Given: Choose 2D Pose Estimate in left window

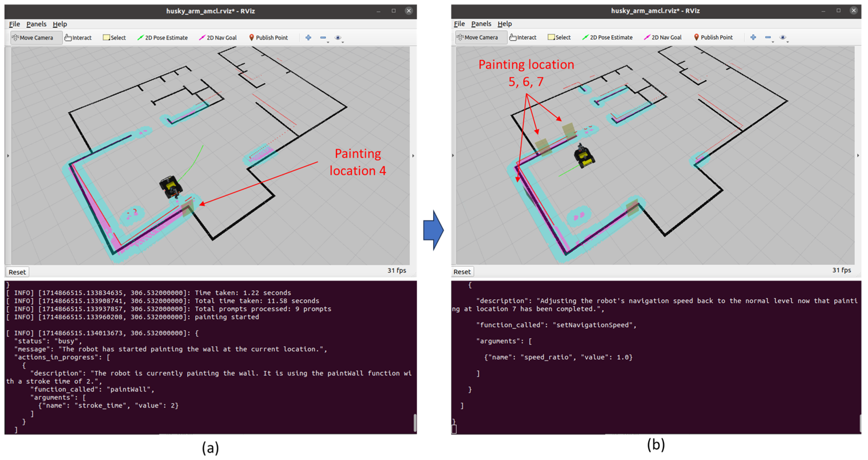Looking at the screenshot, I should [163, 38].
